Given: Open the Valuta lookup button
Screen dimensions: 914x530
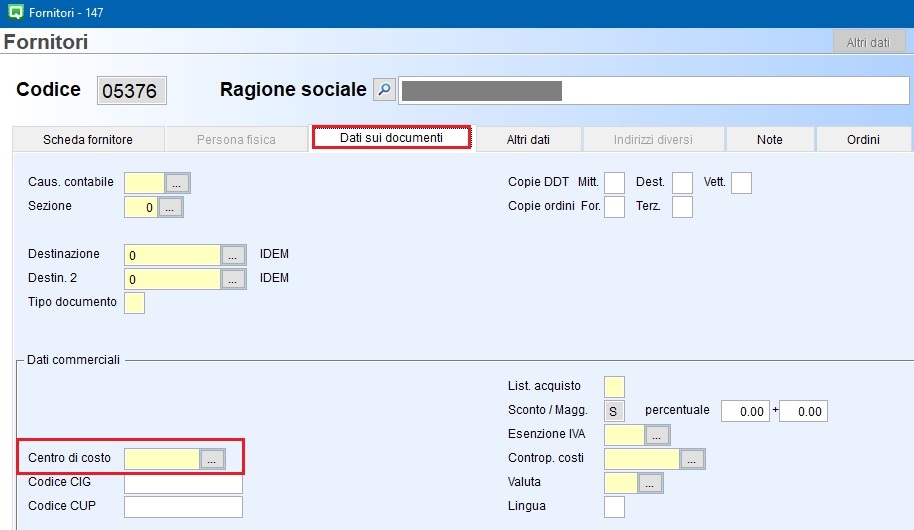Looking at the screenshot, I should coord(650,483).
